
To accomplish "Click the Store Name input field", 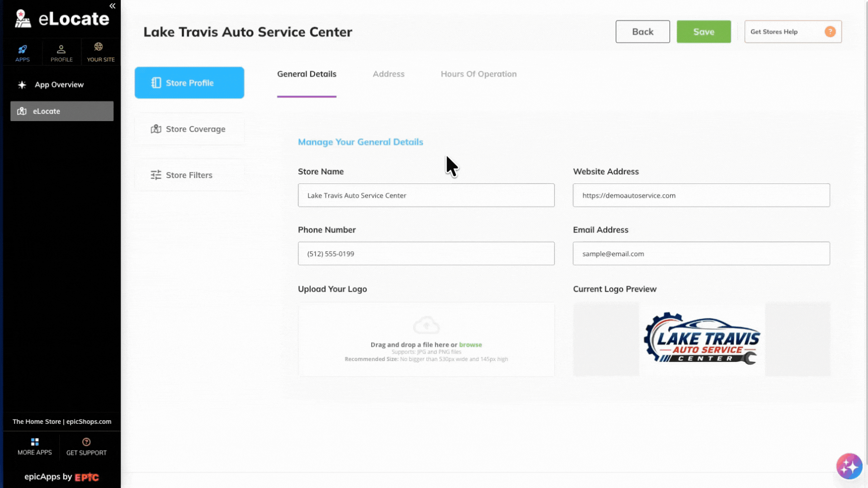I will tap(426, 195).
